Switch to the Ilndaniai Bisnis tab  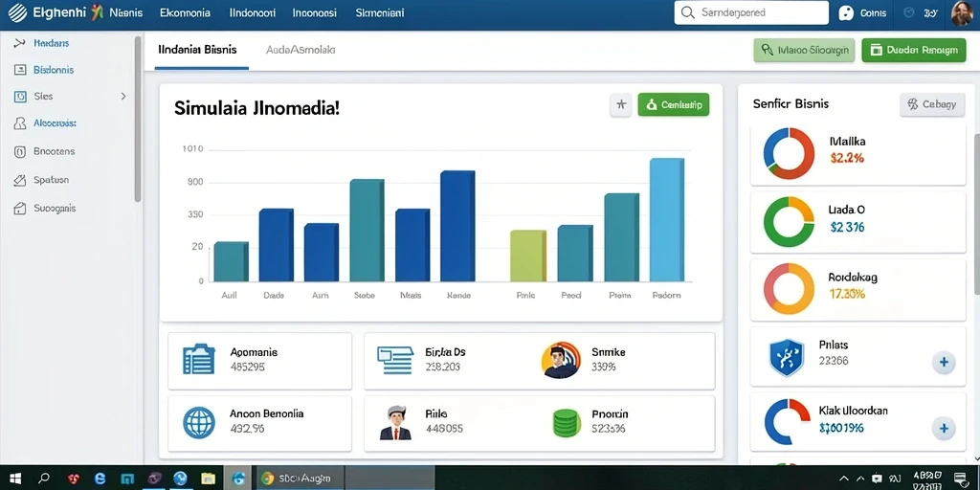[x=197, y=50]
